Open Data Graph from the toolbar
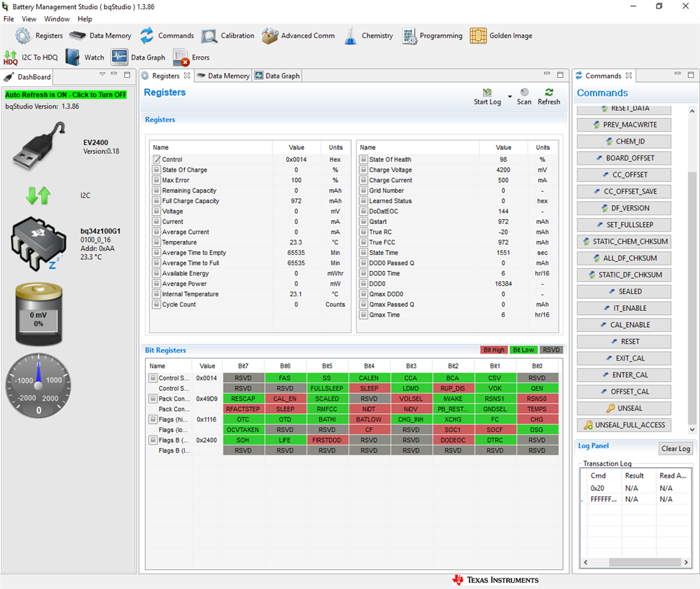This screenshot has width=700, height=589. [x=139, y=57]
